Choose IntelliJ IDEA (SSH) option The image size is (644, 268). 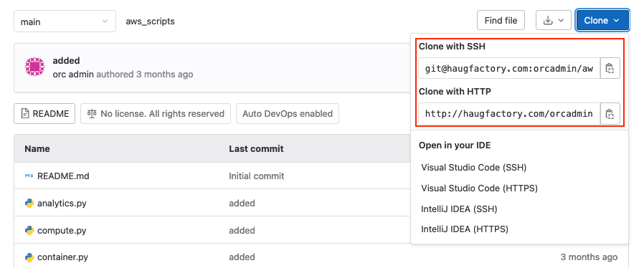(459, 209)
